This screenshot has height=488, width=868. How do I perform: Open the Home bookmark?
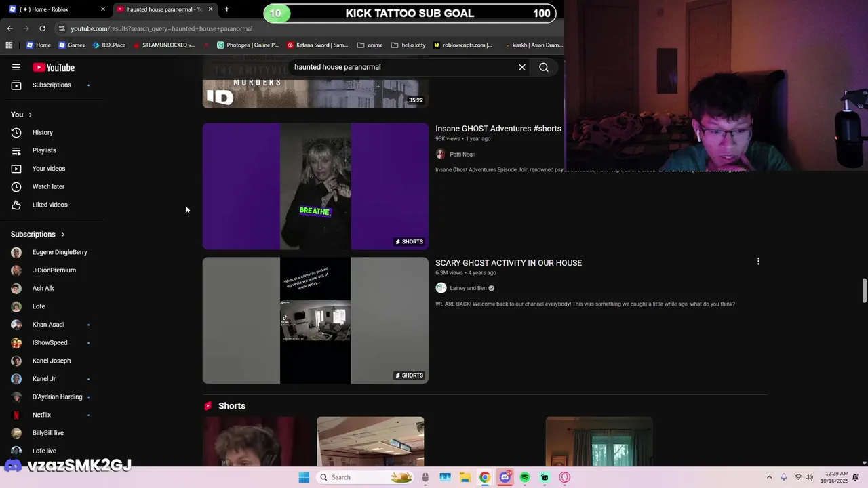38,45
